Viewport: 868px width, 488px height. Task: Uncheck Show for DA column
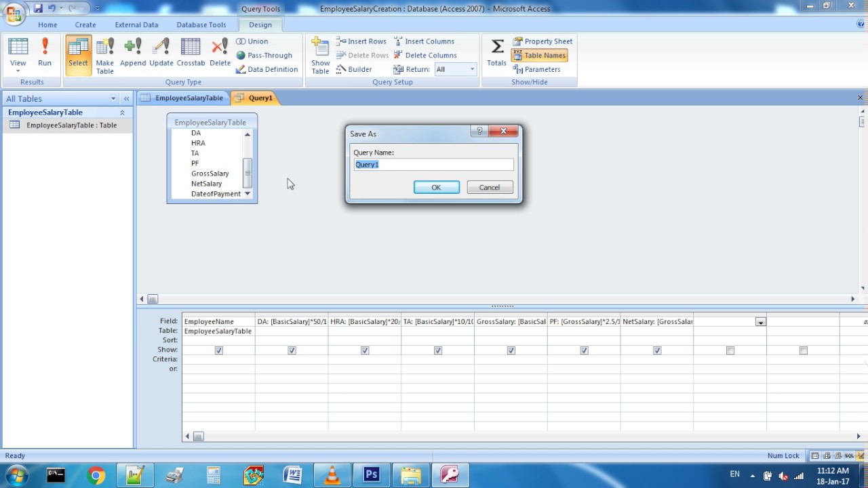coord(292,350)
